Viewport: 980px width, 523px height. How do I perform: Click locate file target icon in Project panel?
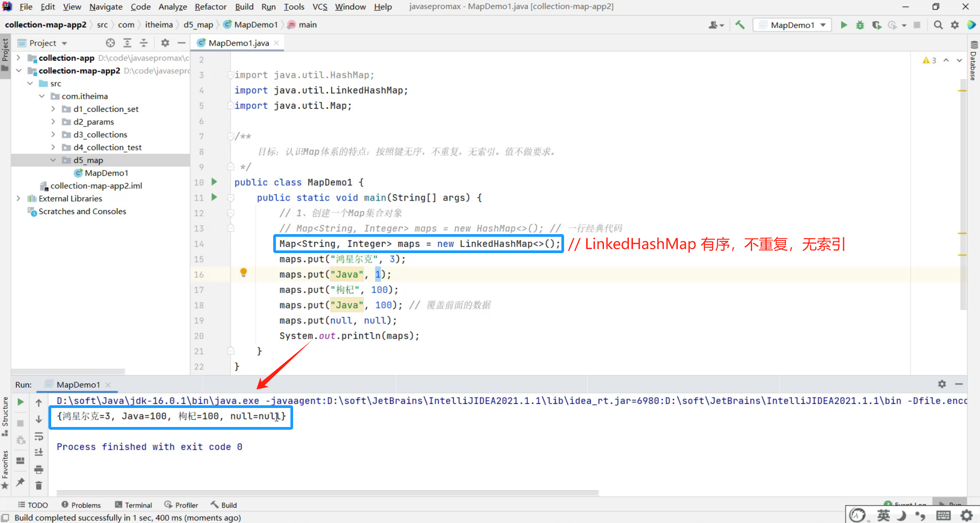pos(110,43)
